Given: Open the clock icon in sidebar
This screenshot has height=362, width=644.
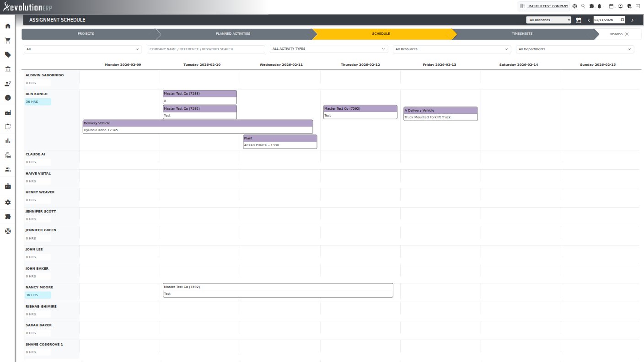Looking at the screenshot, I should click(x=8, y=98).
